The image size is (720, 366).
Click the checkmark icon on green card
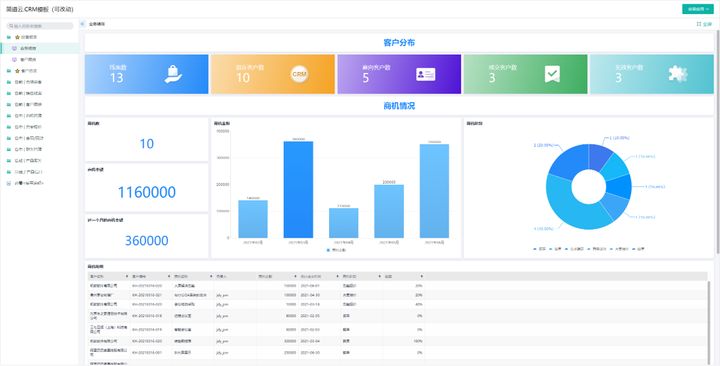[552, 74]
